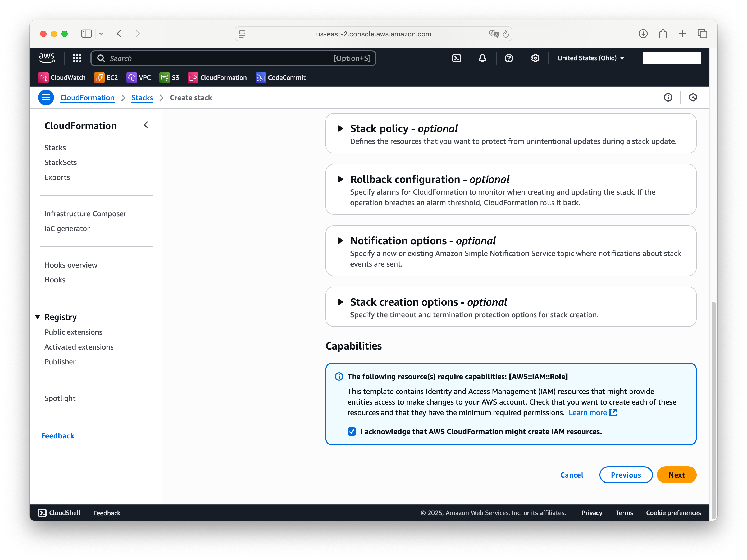Open the help question mark menu

click(x=509, y=58)
